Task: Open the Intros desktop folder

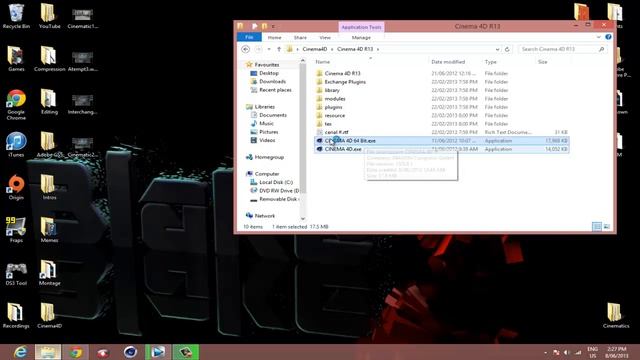Action: (49, 187)
